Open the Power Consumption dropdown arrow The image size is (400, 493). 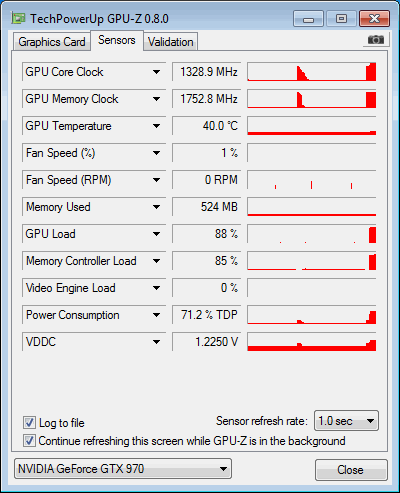tap(156, 315)
